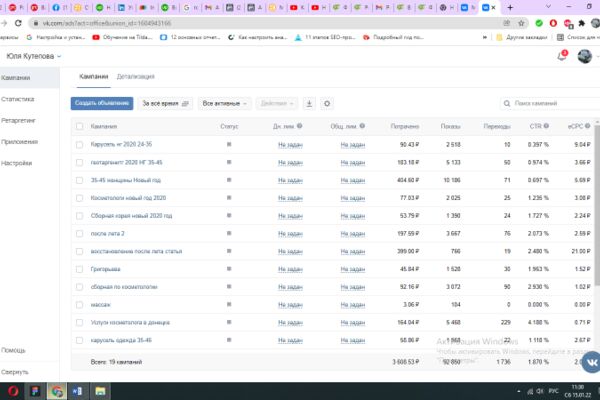Image resolution: width=600 pixels, height=400 pixels.
Task: Show info tooltip next to Дн. лим.
Action: 300,126
